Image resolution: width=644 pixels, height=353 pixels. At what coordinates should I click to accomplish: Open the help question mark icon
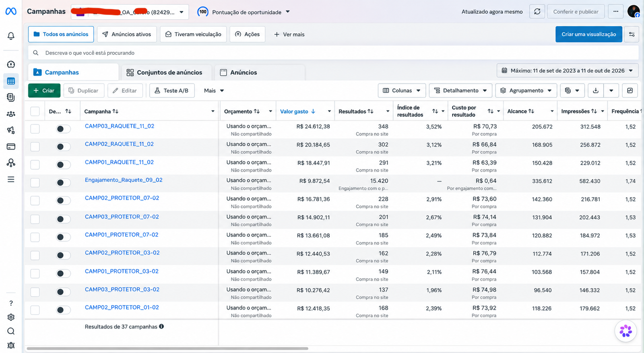[x=11, y=303]
